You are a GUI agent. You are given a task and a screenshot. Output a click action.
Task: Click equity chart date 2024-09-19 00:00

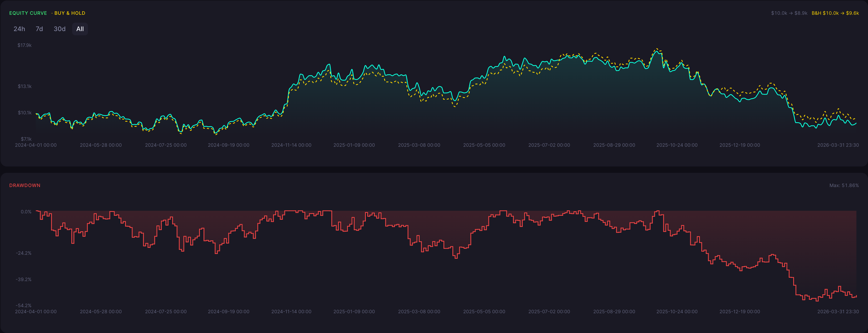[x=229, y=145]
